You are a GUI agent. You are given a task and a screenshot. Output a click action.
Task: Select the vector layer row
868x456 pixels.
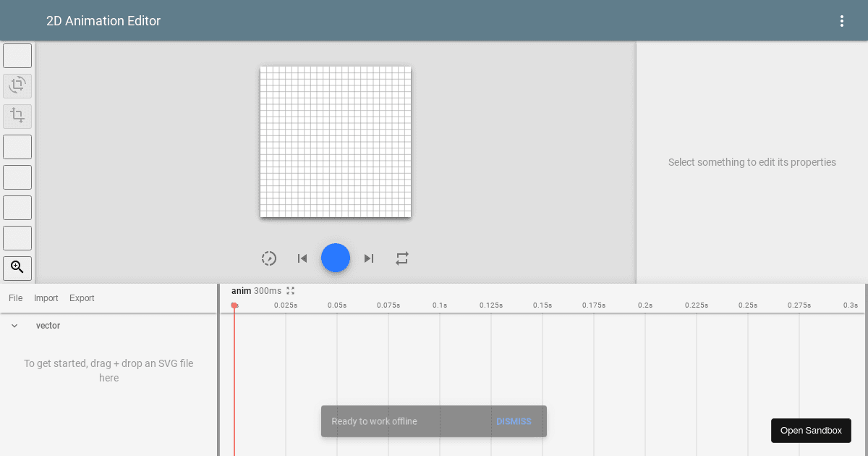[x=109, y=326]
